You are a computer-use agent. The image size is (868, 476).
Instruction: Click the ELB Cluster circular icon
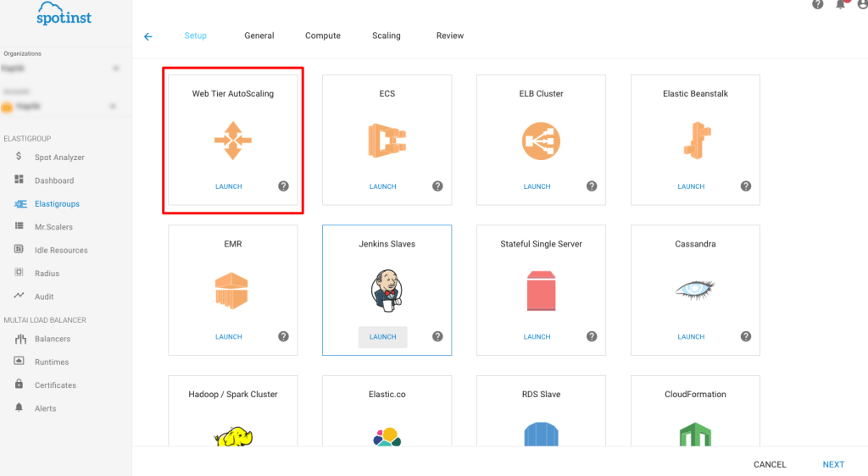pyautogui.click(x=541, y=141)
